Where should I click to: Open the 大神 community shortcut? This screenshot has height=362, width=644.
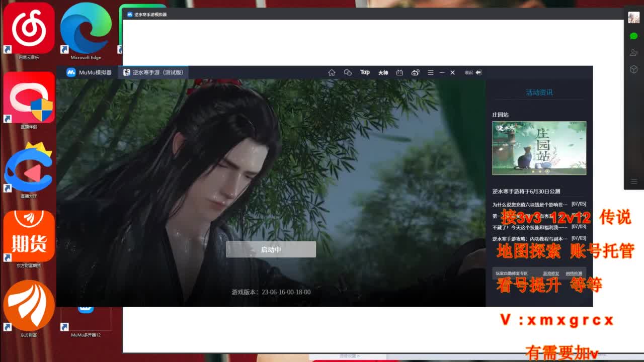coord(383,72)
